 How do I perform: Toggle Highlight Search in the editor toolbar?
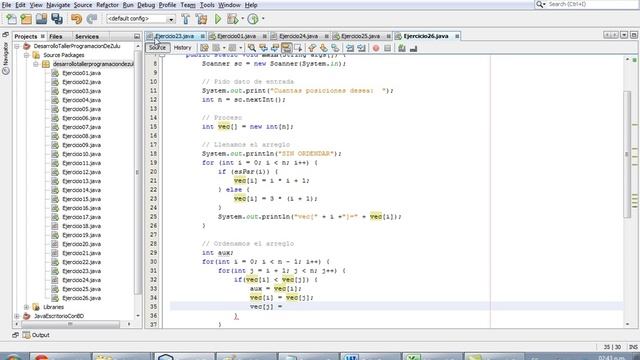286,48
